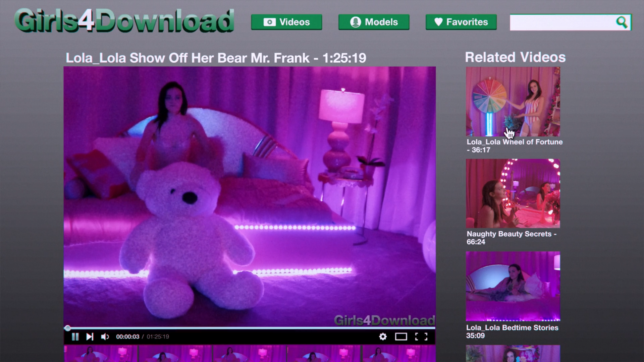Click the magnifying glass search icon
This screenshot has width=644, height=362.
[622, 22]
